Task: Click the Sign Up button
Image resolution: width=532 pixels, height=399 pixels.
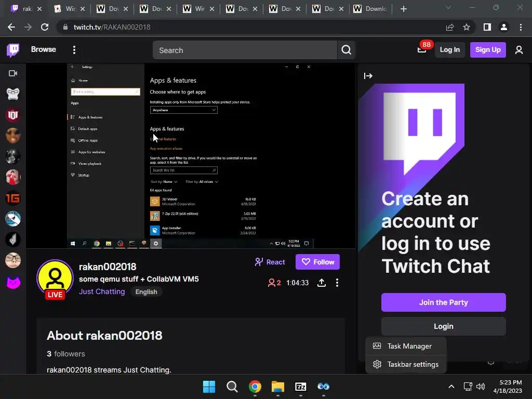Action: pyautogui.click(x=487, y=49)
